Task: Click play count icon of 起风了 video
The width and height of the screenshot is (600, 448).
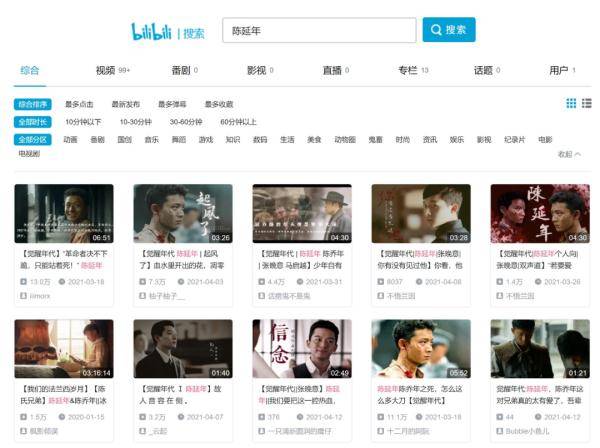Action: [x=142, y=282]
